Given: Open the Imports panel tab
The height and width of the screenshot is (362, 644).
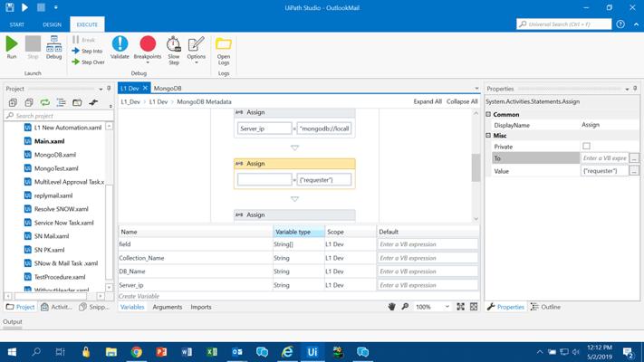Looking at the screenshot, I should click(201, 307).
